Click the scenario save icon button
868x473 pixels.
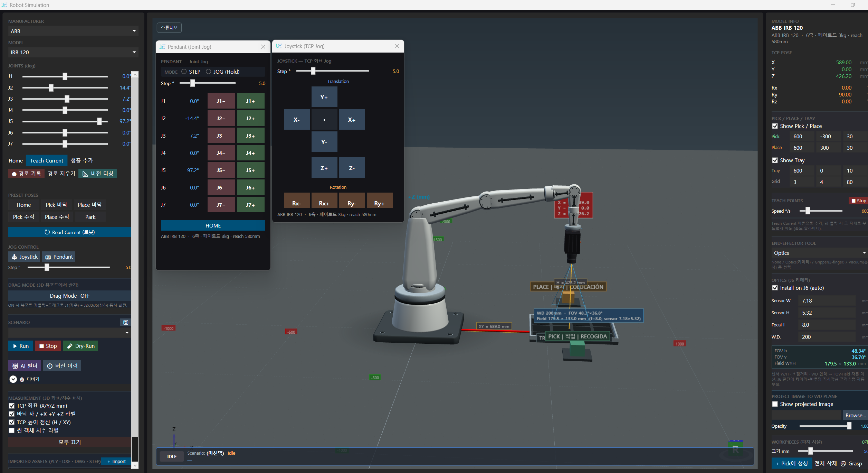tap(126, 322)
